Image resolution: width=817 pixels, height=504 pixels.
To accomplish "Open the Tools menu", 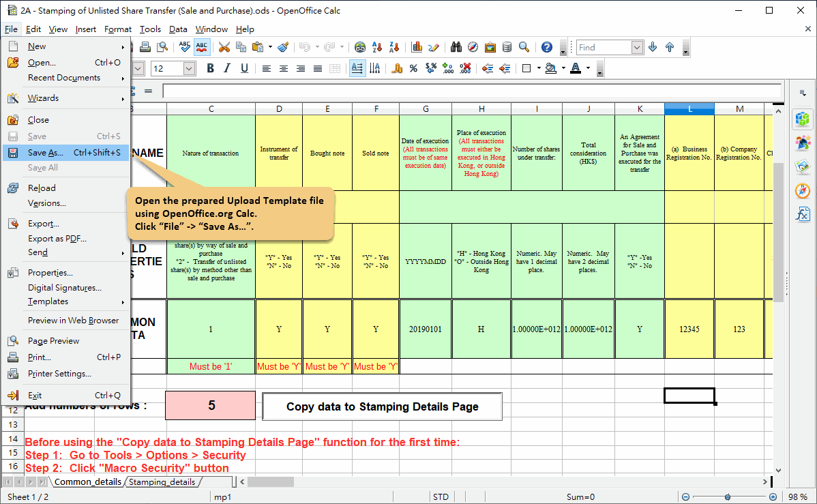I will (150, 29).
